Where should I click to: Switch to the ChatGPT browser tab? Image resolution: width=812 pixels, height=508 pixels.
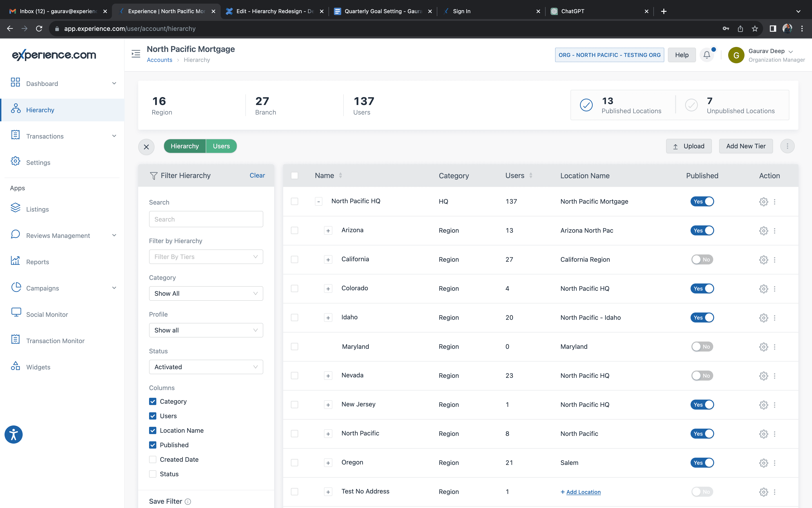599,11
